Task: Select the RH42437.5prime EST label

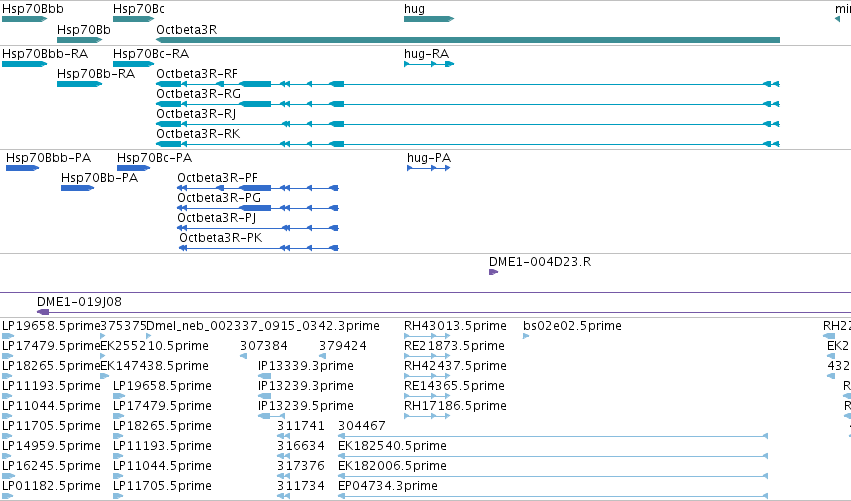Action: click(x=455, y=366)
